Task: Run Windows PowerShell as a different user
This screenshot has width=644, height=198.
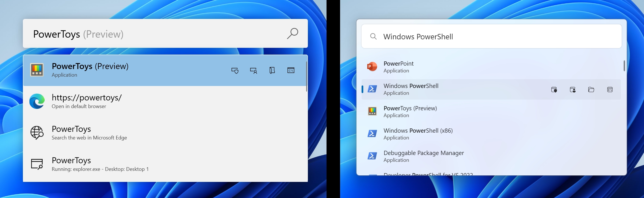Action: point(573,90)
